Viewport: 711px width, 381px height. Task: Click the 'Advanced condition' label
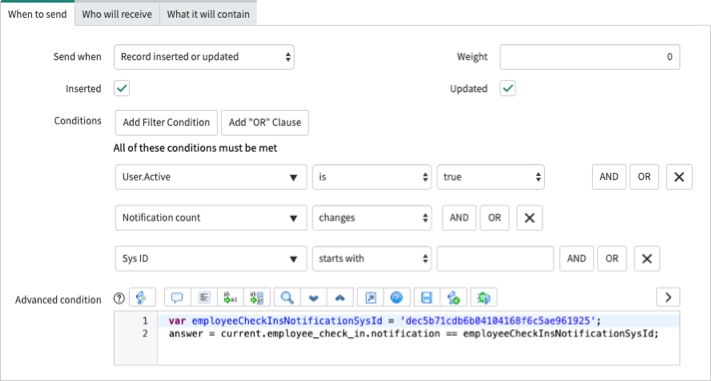click(x=58, y=300)
